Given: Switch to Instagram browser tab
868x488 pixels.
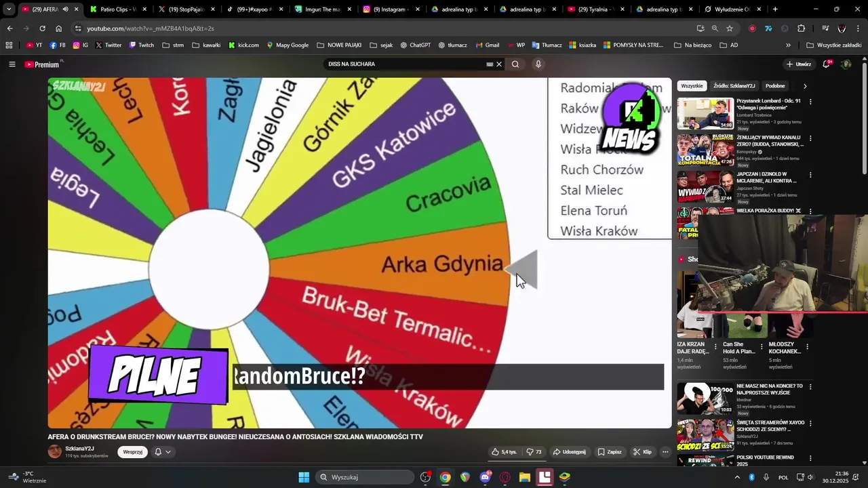Looking at the screenshot, I should (390, 9).
